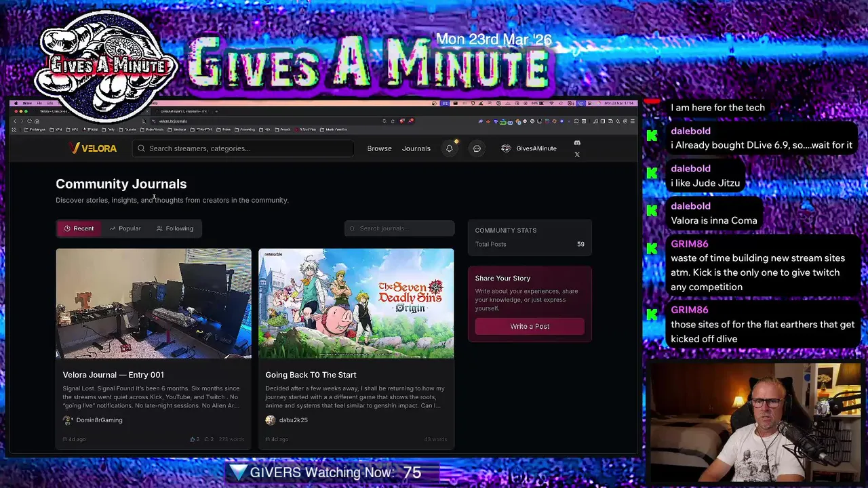The image size is (868, 488).
Task: Reload the page in the browser
Action: coord(29,121)
